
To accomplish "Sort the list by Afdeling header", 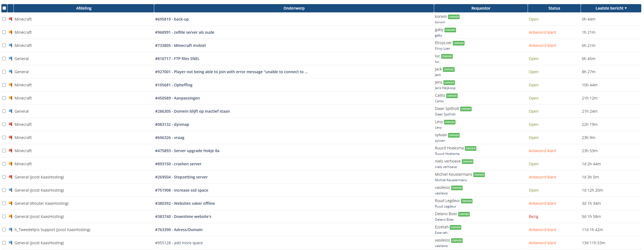I will point(84,8).
